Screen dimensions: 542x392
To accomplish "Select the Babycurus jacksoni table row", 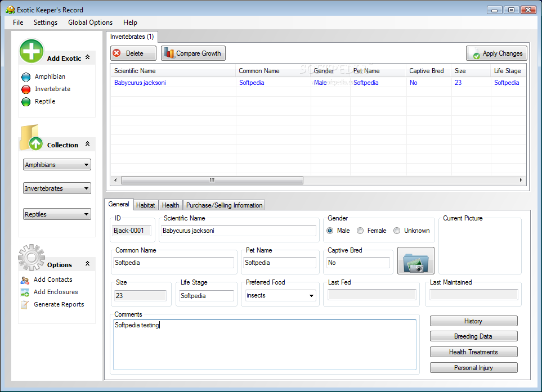I will (x=318, y=83).
